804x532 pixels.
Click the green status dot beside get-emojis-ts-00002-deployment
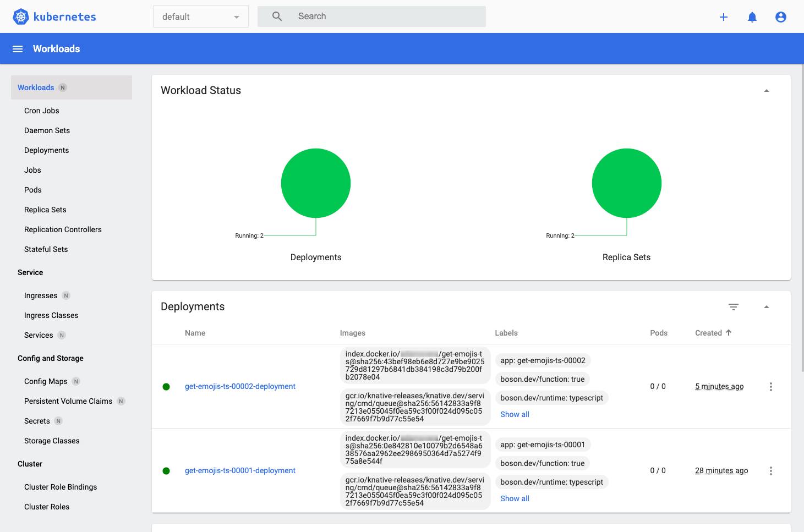pos(166,386)
